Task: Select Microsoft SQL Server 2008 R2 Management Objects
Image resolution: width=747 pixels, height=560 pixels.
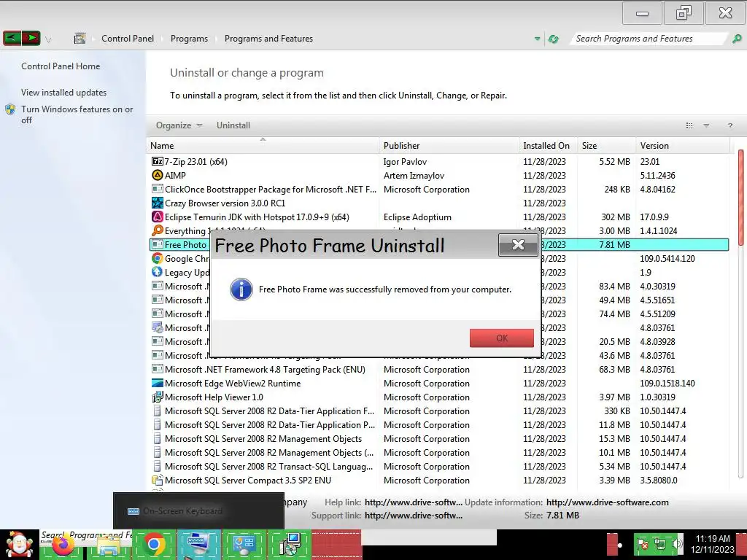Action: pyautogui.click(x=263, y=438)
